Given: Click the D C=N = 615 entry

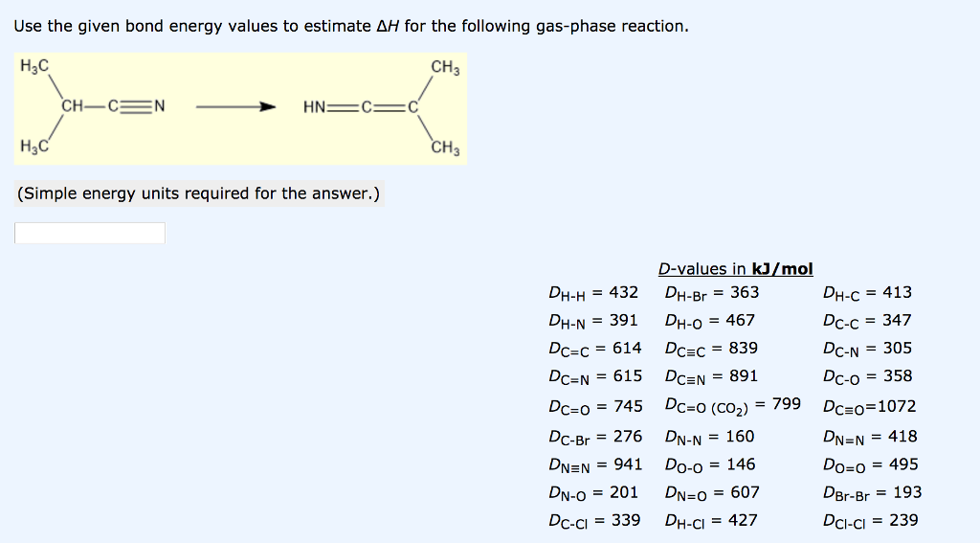Looking at the screenshot, I should pyautogui.click(x=595, y=376).
